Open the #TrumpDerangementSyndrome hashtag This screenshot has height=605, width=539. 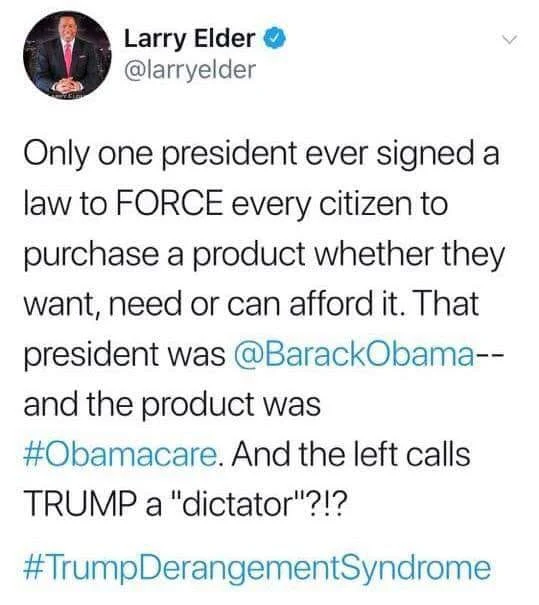257,569
